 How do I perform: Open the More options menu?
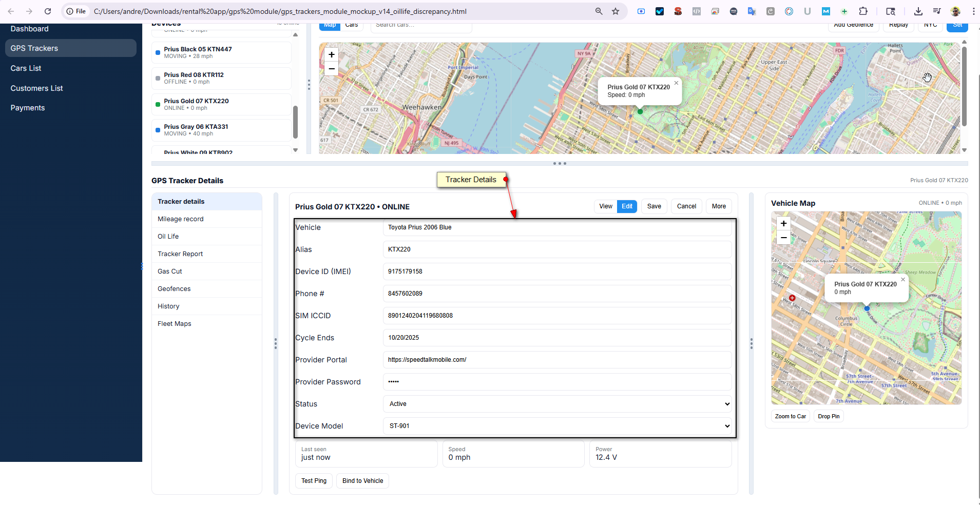pos(719,206)
